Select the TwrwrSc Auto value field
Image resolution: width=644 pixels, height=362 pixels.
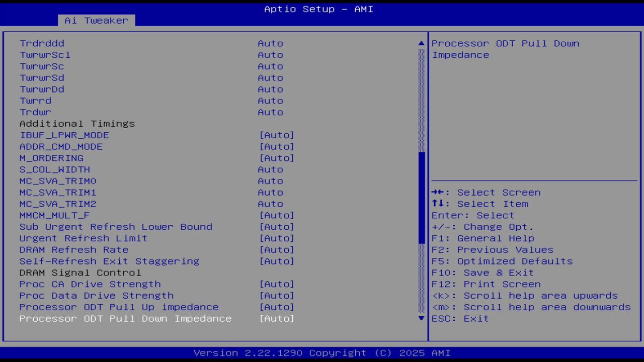271,67
